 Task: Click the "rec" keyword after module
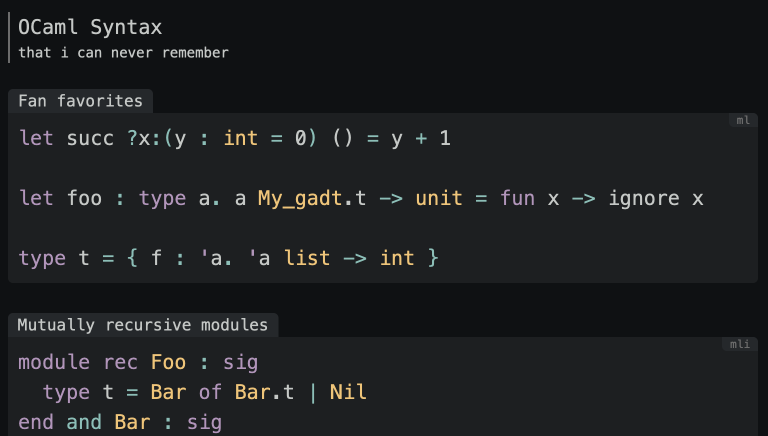[120, 362]
